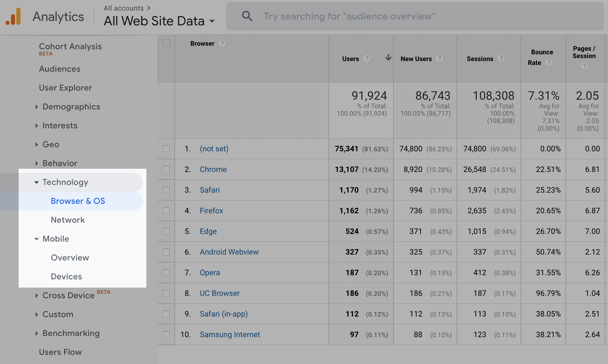
Task: Open Users Flow report
Action: [61, 352]
